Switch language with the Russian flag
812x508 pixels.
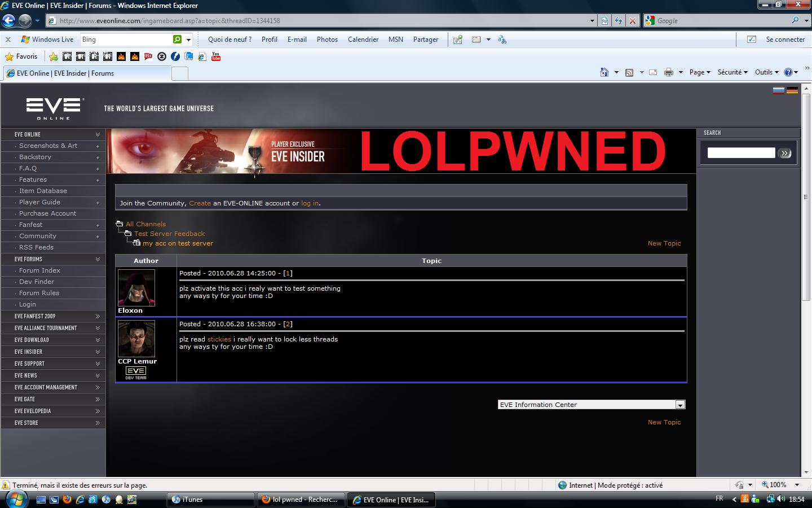pyautogui.click(x=779, y=90)
